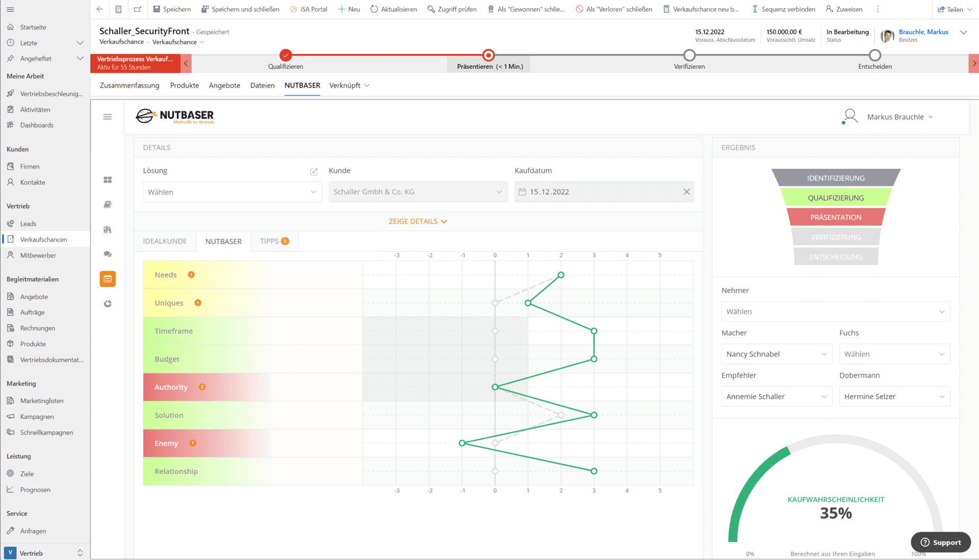The width and height of the screenshot is (979, 560).
Task: Click the Authority warning icon row
Action: pyautogui.click(x=202, y=387)
